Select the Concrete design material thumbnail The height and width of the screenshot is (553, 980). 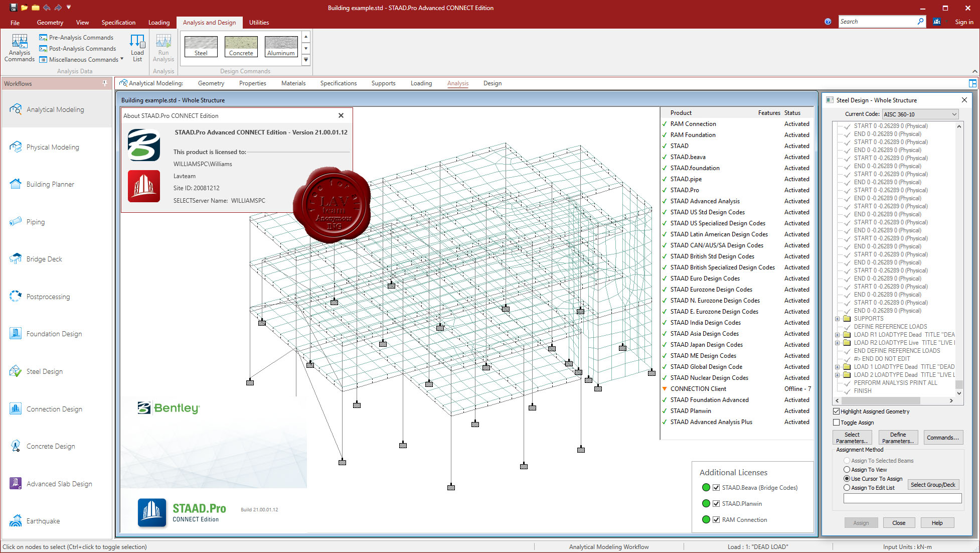[241, 46]
